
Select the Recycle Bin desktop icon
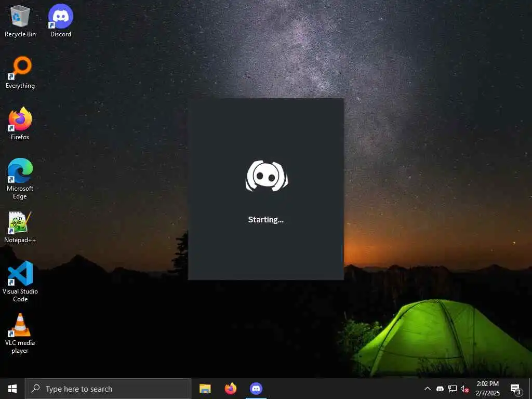tap(20, 21)
